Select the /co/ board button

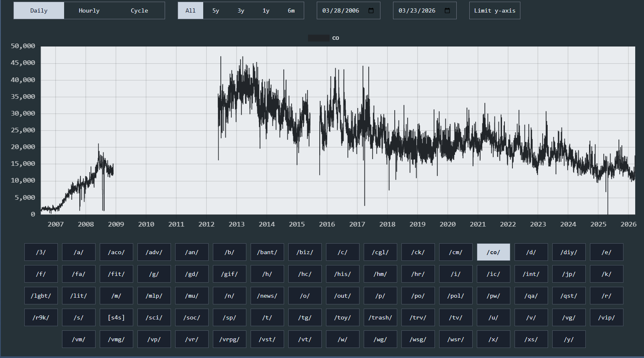click(494, 252)
